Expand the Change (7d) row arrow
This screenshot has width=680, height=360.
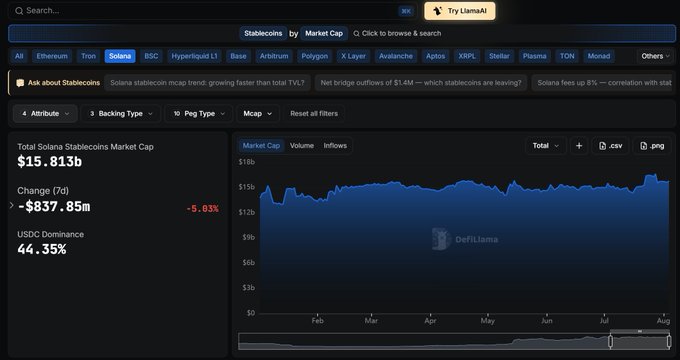12,206
